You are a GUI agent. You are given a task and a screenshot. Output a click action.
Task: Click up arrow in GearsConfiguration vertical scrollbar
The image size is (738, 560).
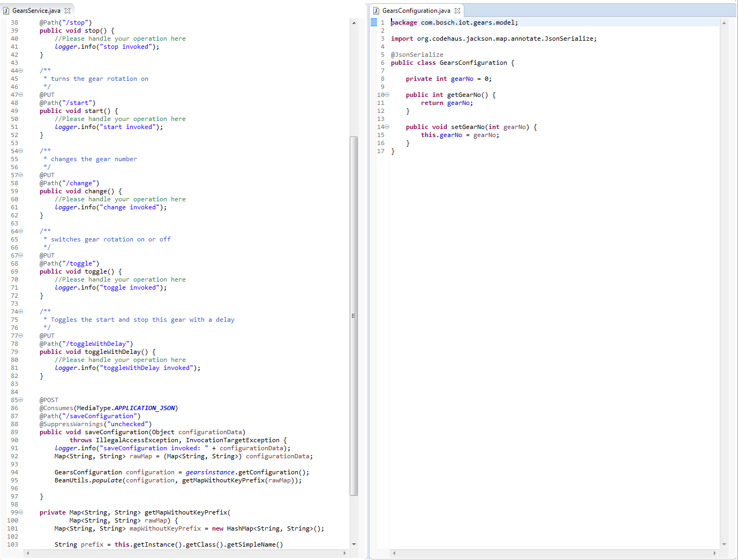724,23
